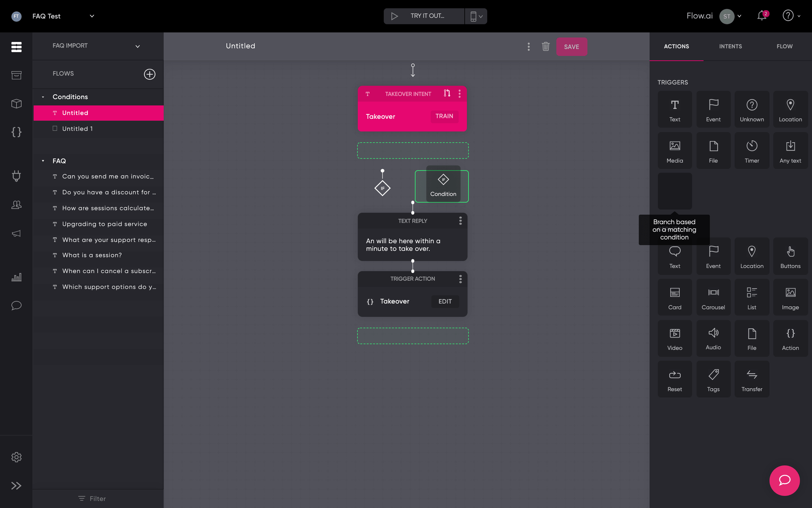Open the FAQ Test project dropdown
This screenshot has width=812, height=508.
[92, 16]
